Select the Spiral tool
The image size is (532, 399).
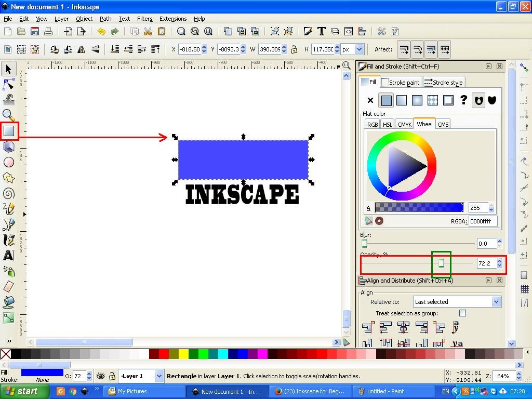click(x=8, y=193)
